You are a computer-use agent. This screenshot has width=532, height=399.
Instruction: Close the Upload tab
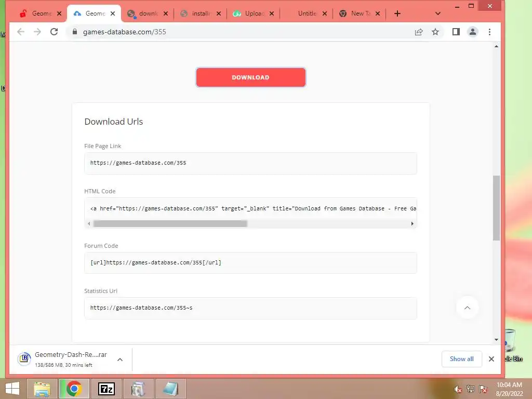pyautogui.click(x=271, y=14)
